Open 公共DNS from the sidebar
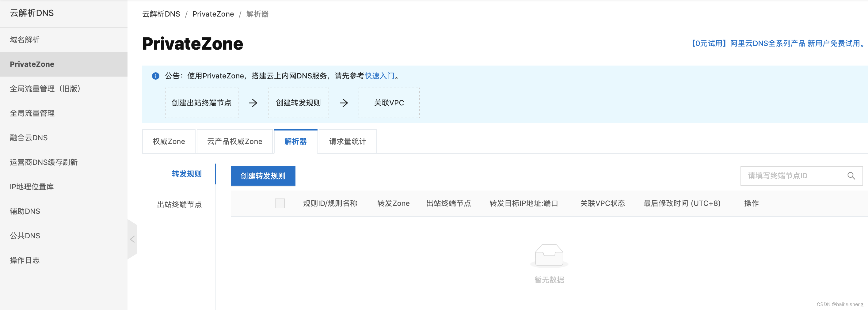868x310 pixels. pos(25,235)
